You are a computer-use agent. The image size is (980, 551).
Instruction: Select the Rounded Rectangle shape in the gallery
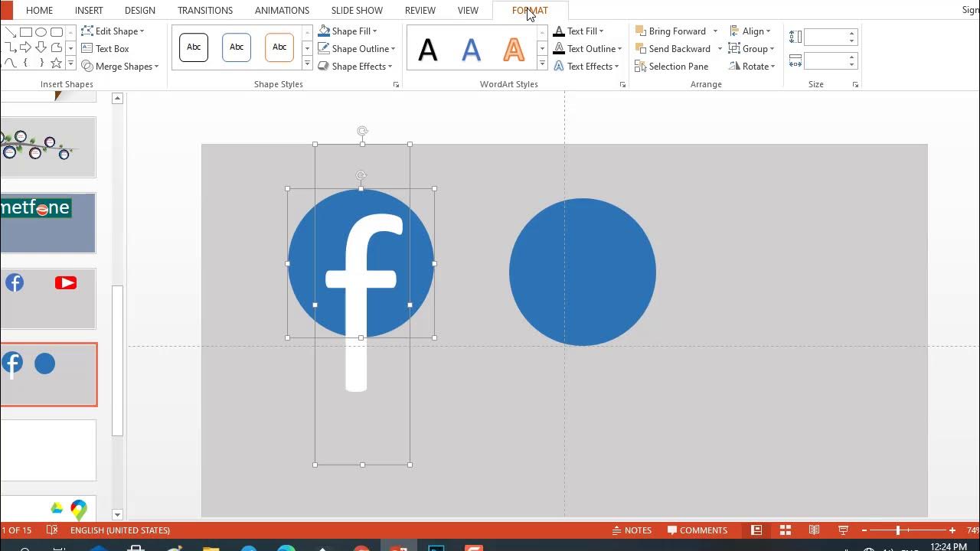(x=57, y=32)
